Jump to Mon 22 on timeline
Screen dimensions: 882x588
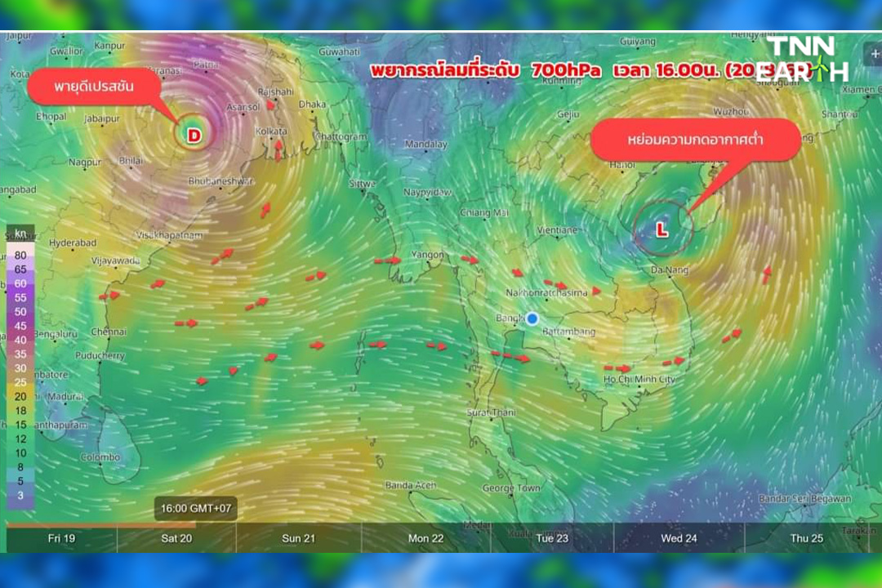[425, 538]
